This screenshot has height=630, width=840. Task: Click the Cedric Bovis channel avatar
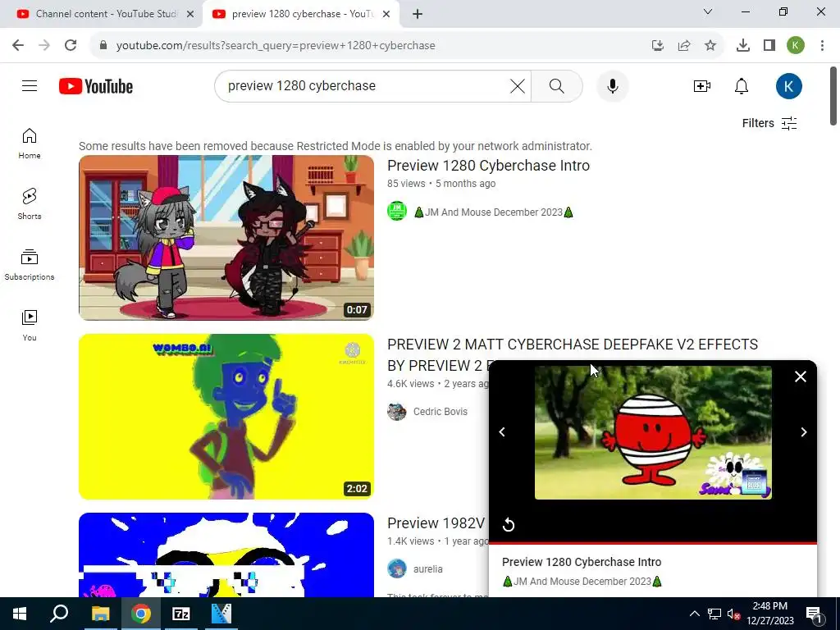(397, 412)
